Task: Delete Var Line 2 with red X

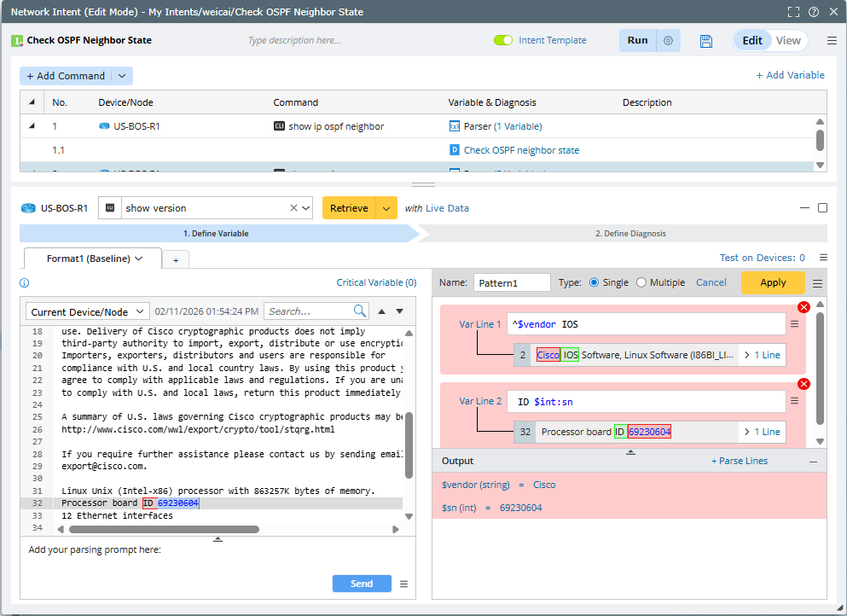Action: [803, 385]
